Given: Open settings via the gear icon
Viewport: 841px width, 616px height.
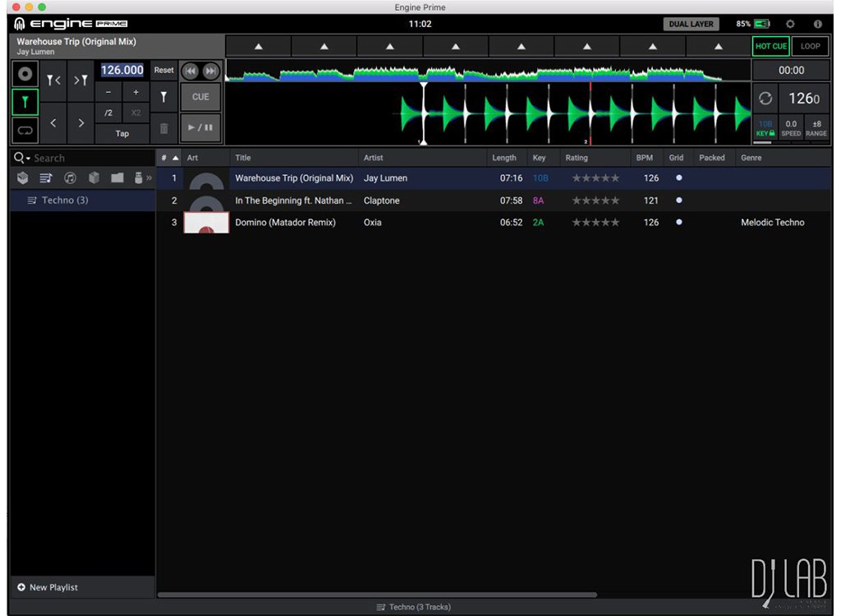Looking at the screenshot, I should click(790, 24).
